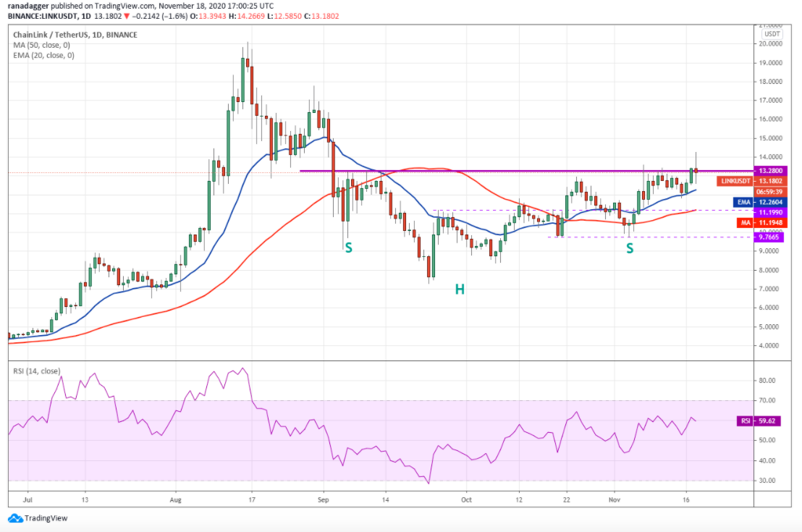
Task: Click the TradingView logo icon
Action: (15, 518)
